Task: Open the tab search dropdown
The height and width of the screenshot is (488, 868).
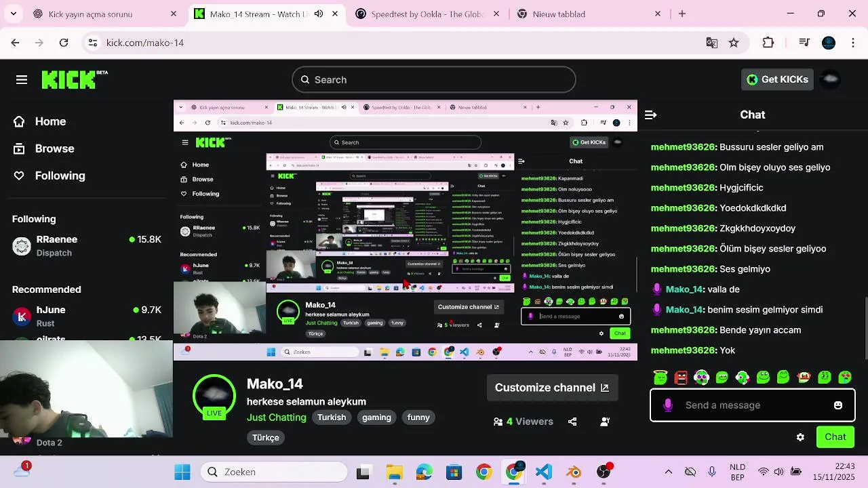Action: (14, 14)
